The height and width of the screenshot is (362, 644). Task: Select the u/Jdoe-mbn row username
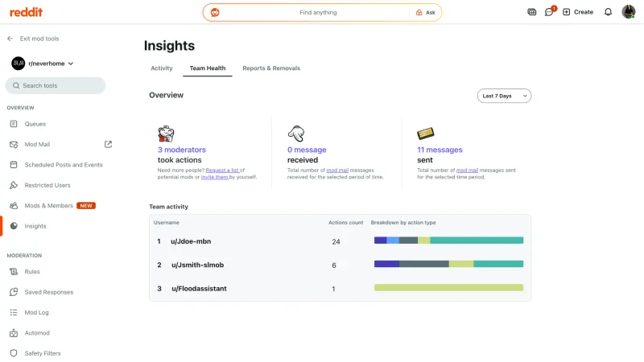191,241
